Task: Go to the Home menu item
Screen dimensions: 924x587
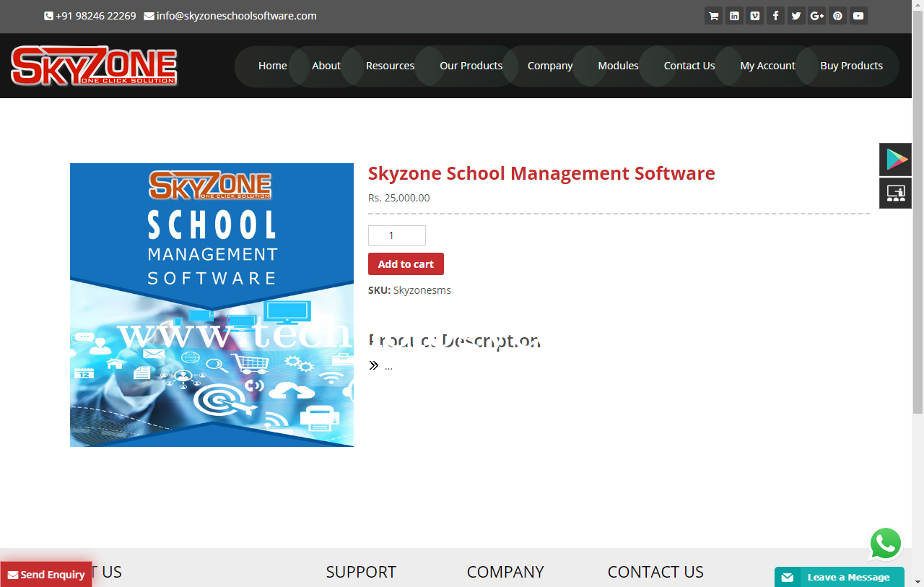Action: 273,66
